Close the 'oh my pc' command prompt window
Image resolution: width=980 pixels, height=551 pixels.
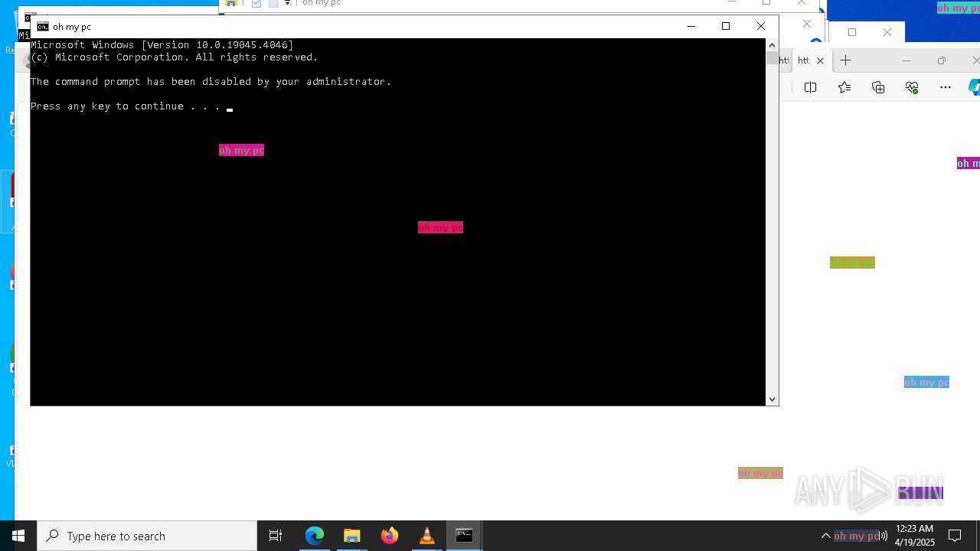[x=761, y=27]
